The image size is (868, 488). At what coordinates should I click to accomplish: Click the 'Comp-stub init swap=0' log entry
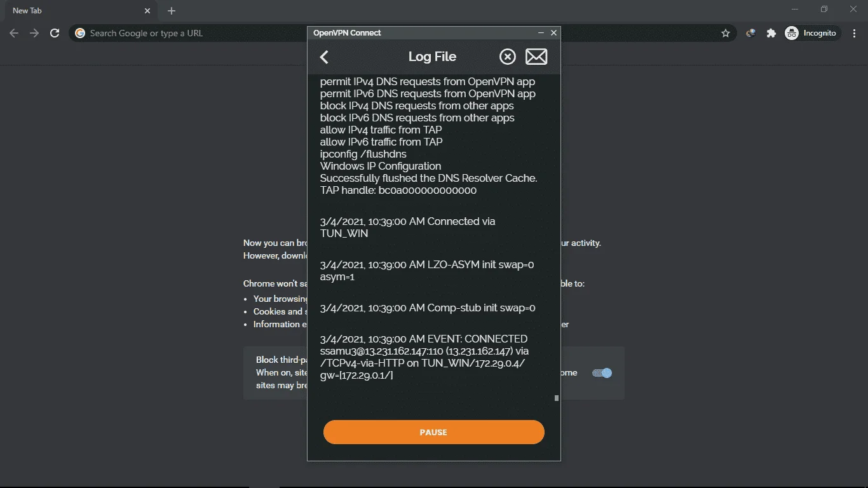point(428,308)
